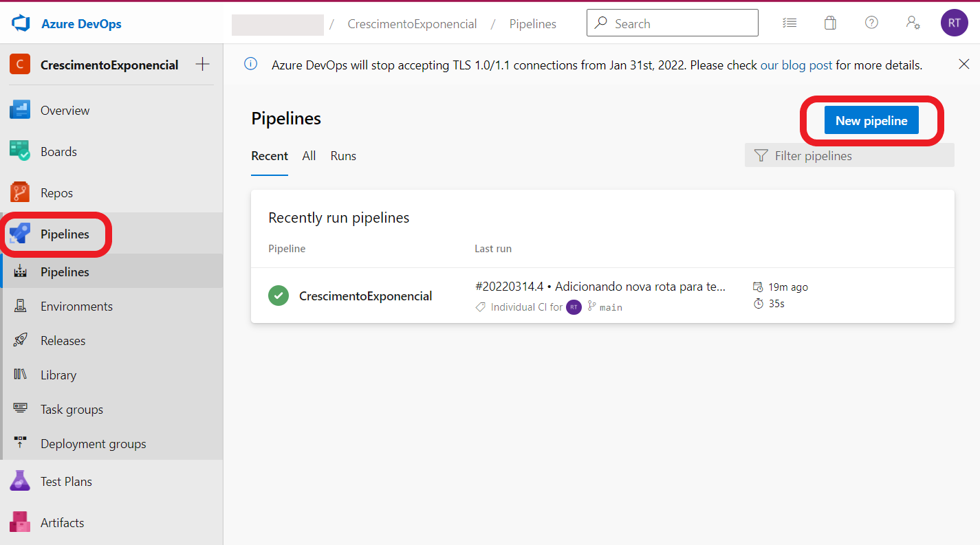980x545 pixels.
Task: Open the Help question mark icon
Action: 871,23
